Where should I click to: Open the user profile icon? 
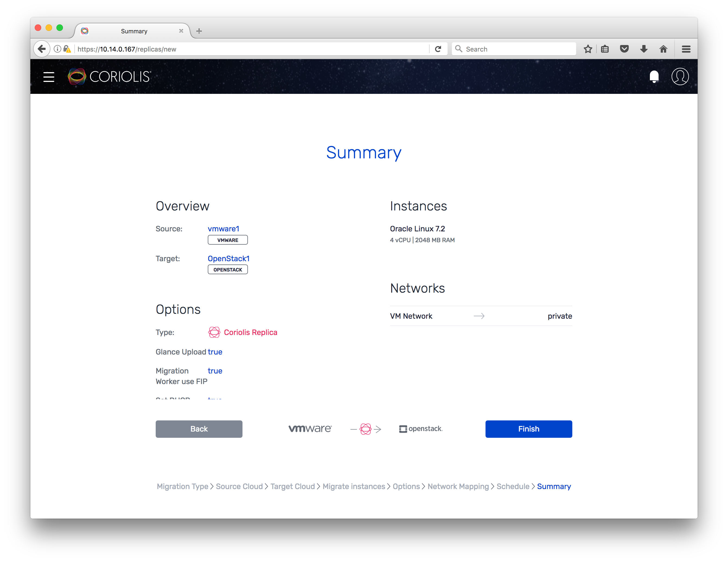[680, 77]
